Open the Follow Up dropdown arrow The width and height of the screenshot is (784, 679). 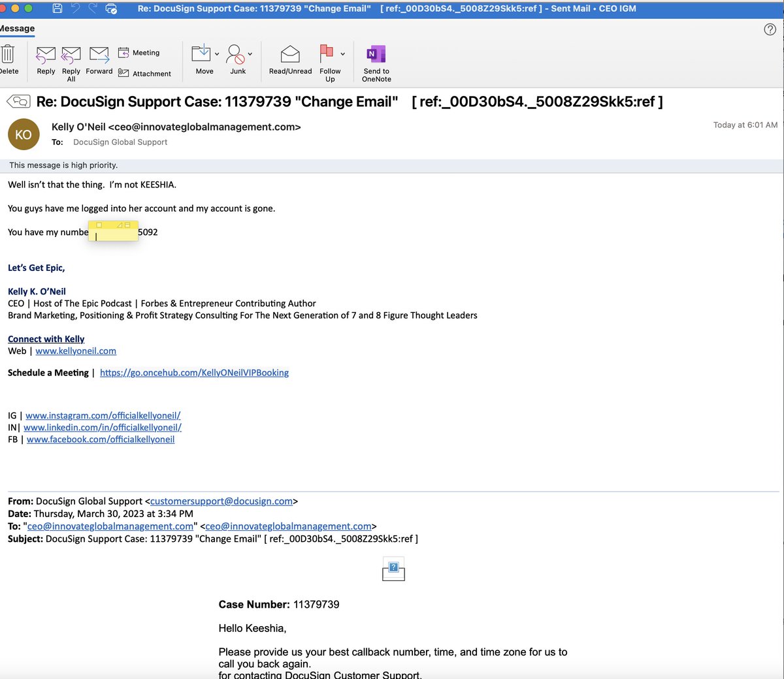342,54
